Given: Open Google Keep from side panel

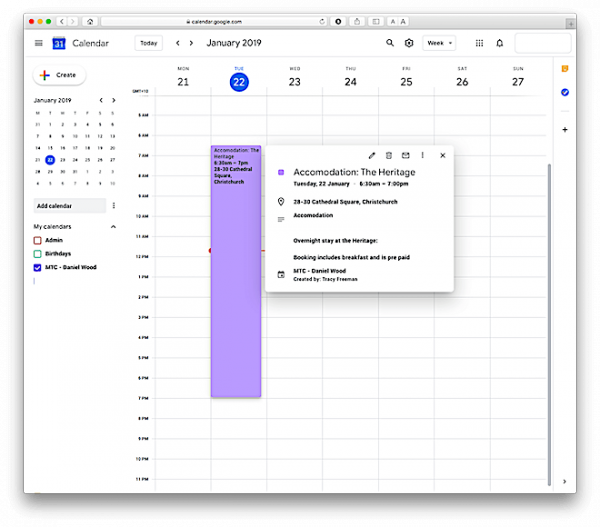Looking at the screenshot, I should [x=565, y=69].
